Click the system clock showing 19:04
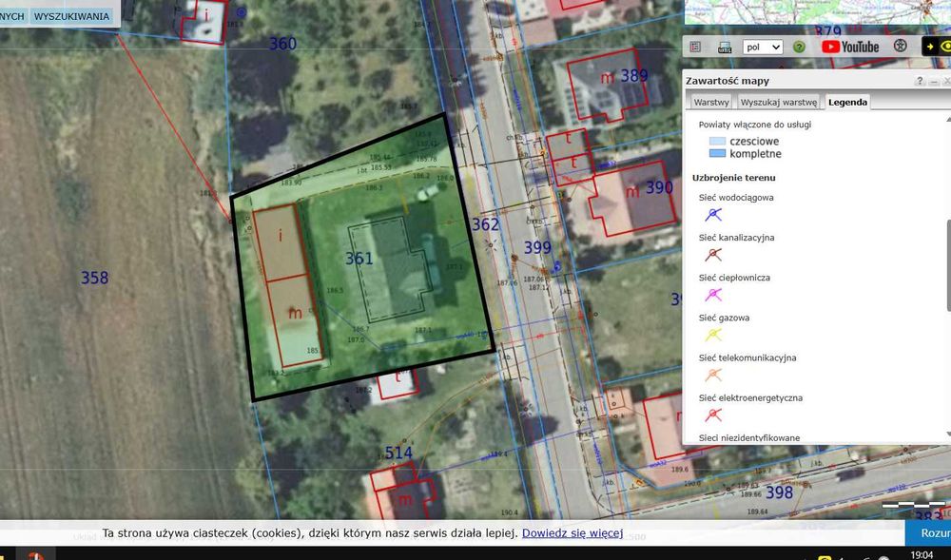The width and height of the screenshot is (951, 560). (922, 554)
